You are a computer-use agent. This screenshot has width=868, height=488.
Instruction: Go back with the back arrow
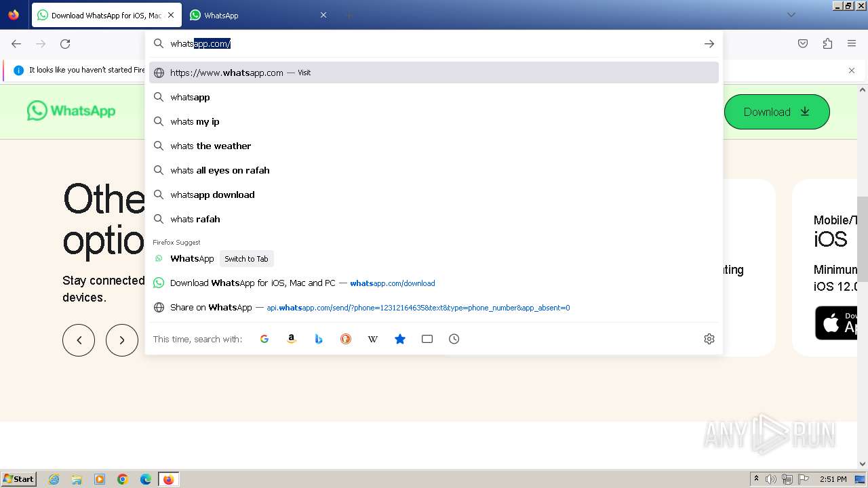click(16, 43)
